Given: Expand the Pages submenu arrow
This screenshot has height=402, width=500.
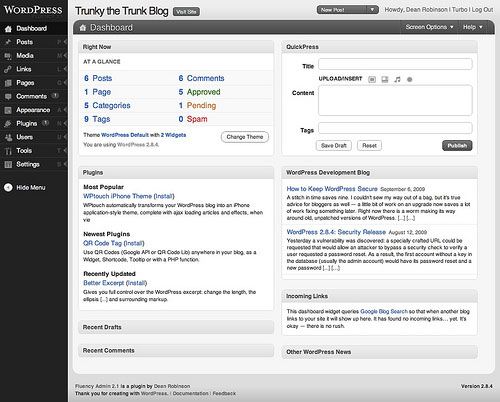Looking at the screenshot, I should pyautogui.click(x=65, y=83).
